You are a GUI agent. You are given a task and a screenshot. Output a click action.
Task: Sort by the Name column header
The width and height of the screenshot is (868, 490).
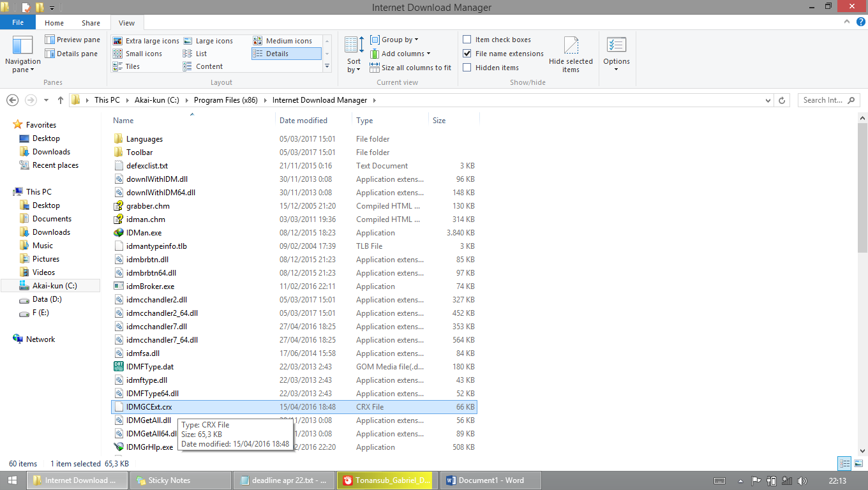[x=191, y=120]
